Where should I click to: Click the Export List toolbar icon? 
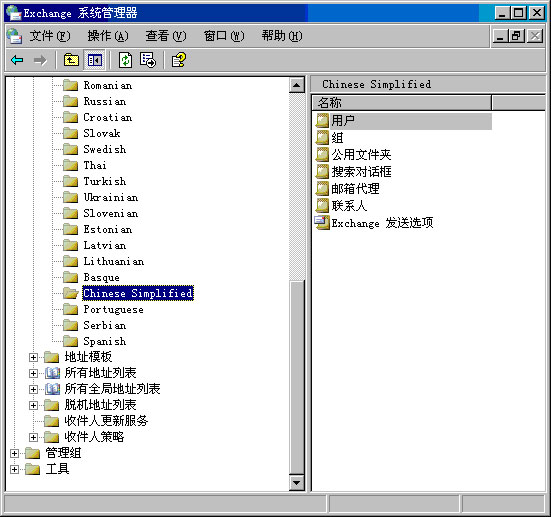point(148,60)
